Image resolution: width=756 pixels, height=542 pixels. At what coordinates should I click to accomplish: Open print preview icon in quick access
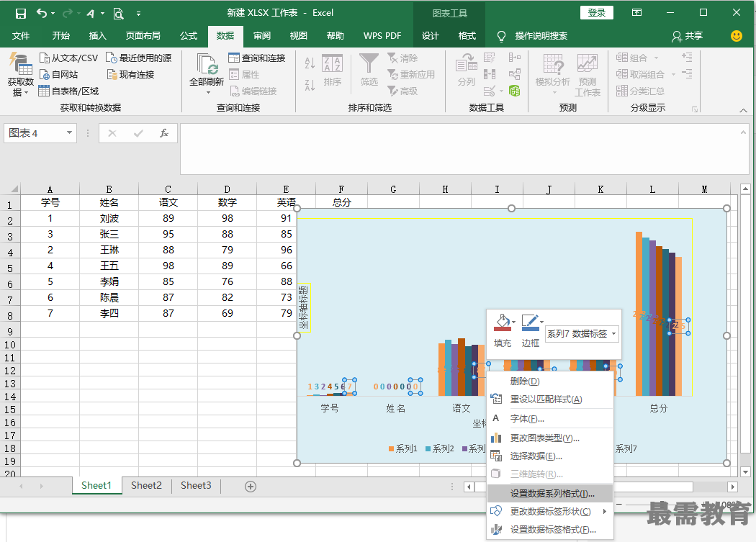tap(118, 14)
